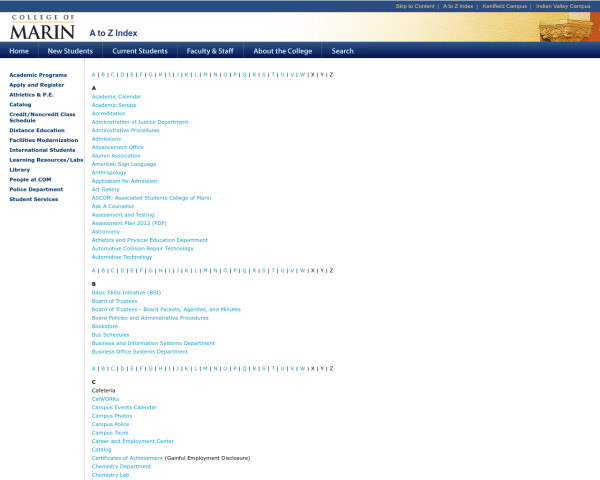Open Administration of Justice Department link
600x480 pixels.
pyautogui.click(x=140, y=122)
